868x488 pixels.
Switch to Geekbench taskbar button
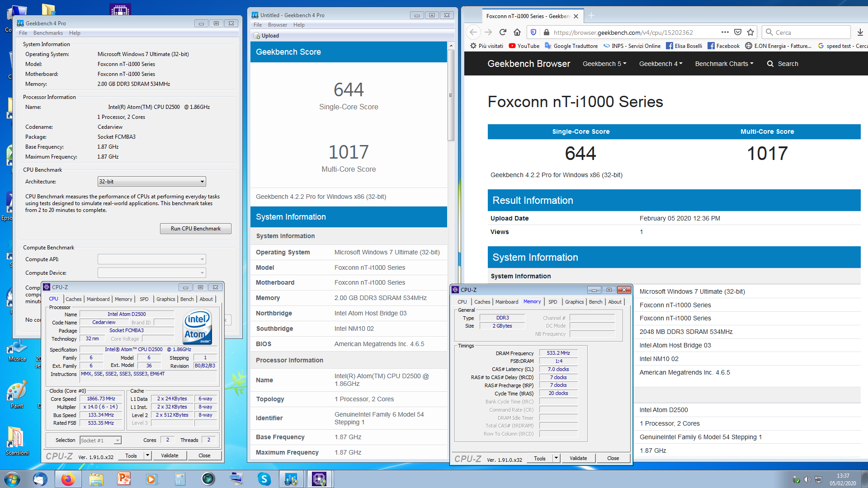pyautogui.click(x=291, y=479)
